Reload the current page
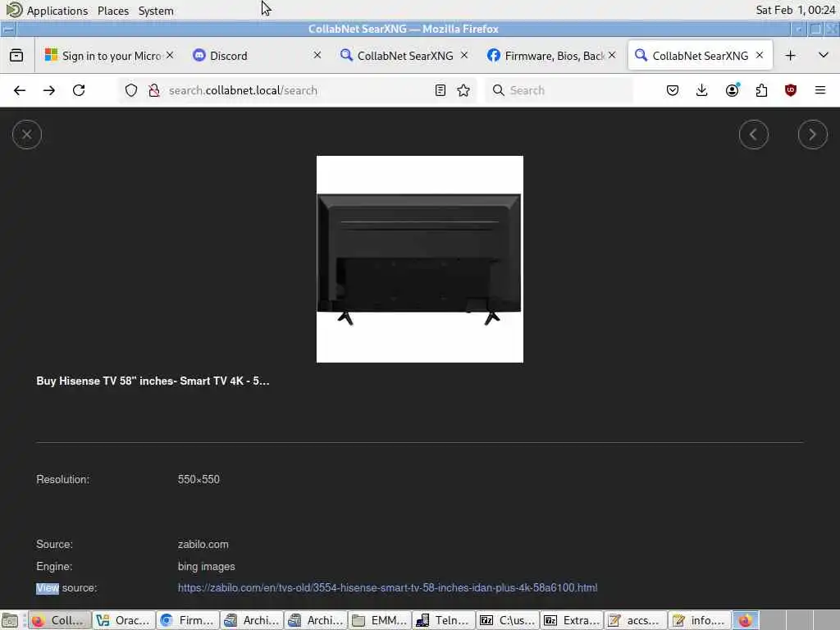This screenshot has height=630, width=840. [79, 90]
